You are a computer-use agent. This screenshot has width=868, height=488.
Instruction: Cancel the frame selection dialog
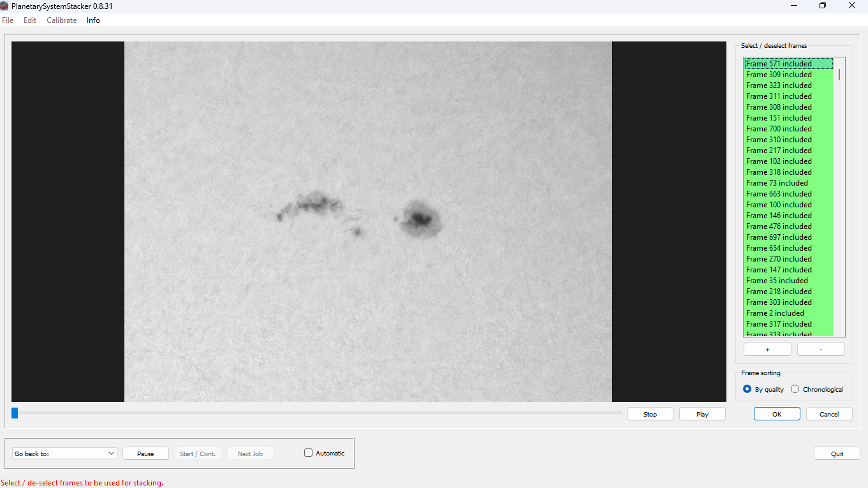coord(829,414)
